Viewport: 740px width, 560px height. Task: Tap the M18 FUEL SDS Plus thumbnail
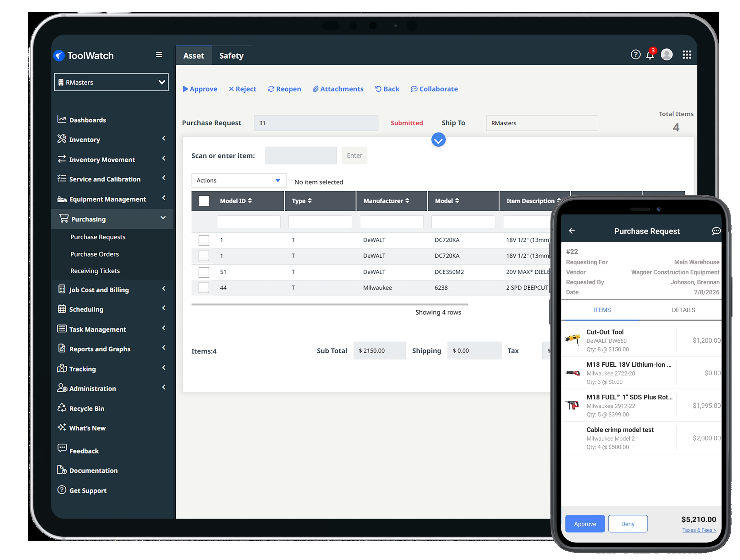click(x=573, y=405)
